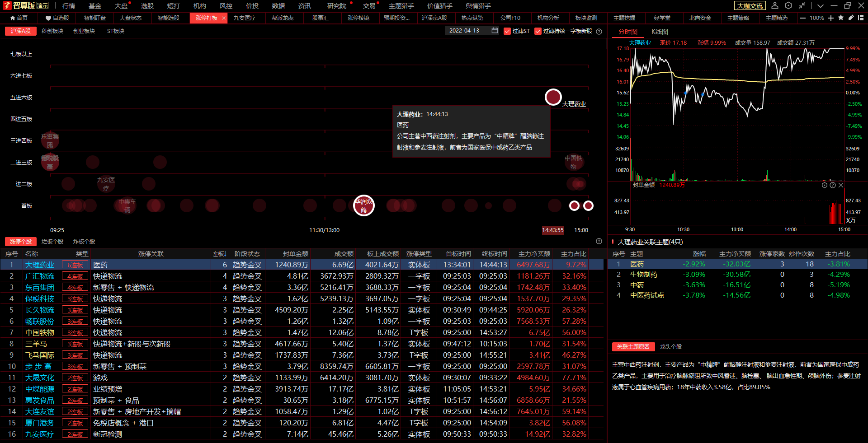Click the help icon above the stock table

(599, 241)
